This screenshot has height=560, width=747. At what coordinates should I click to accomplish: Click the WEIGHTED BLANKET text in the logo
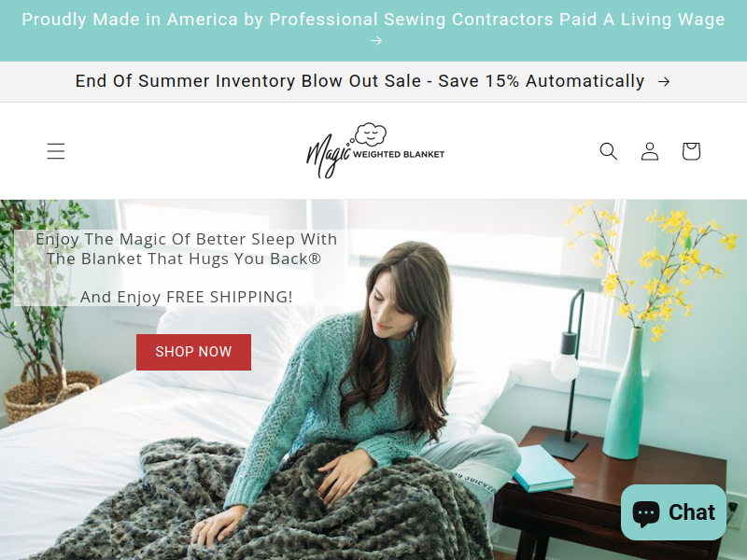coord(399,154)
